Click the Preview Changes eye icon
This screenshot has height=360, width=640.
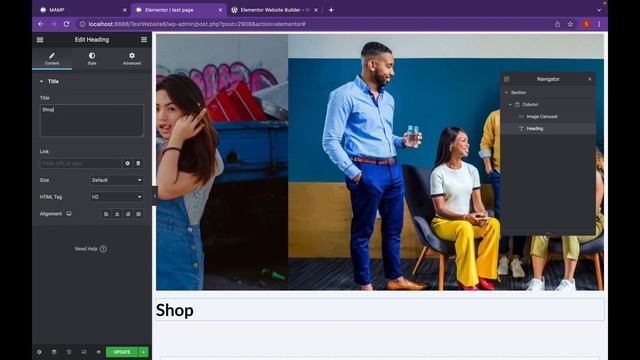98,352
